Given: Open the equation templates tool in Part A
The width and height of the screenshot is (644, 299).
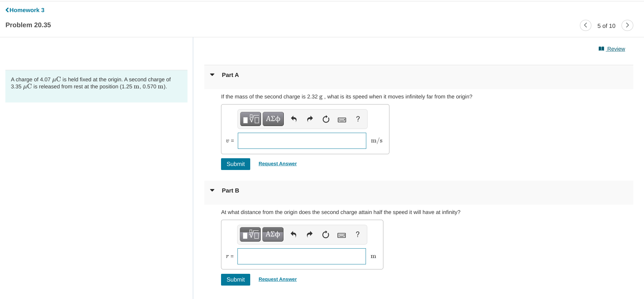Looking at the screenshot, I should click(x=250, y=119).
